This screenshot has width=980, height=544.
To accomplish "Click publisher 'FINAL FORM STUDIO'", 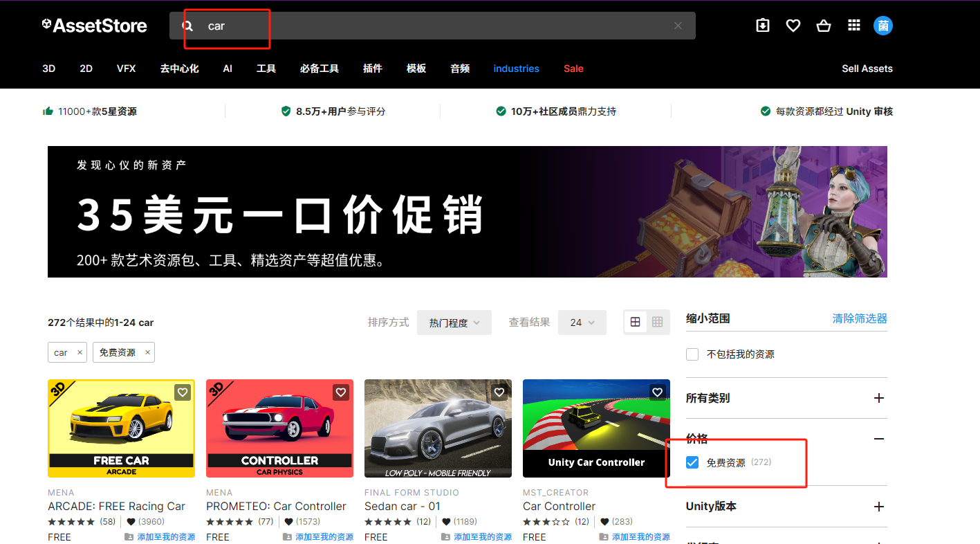I will pyautogui.click(x=412, y=493).
